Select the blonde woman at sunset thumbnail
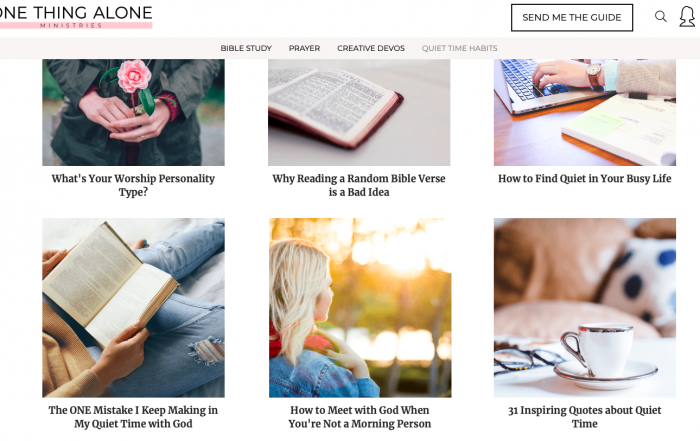 click(360, 308)
